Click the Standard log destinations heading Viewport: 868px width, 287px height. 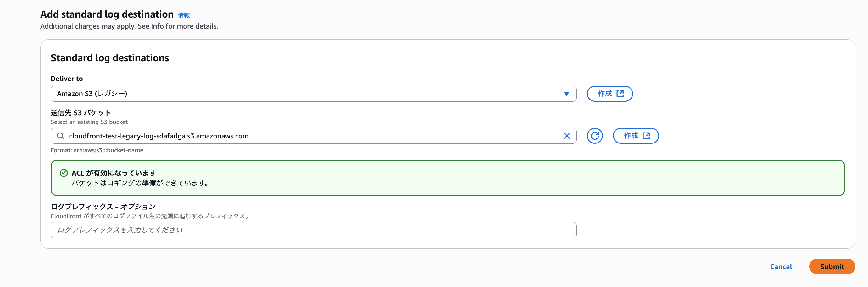tap(110, 58)
